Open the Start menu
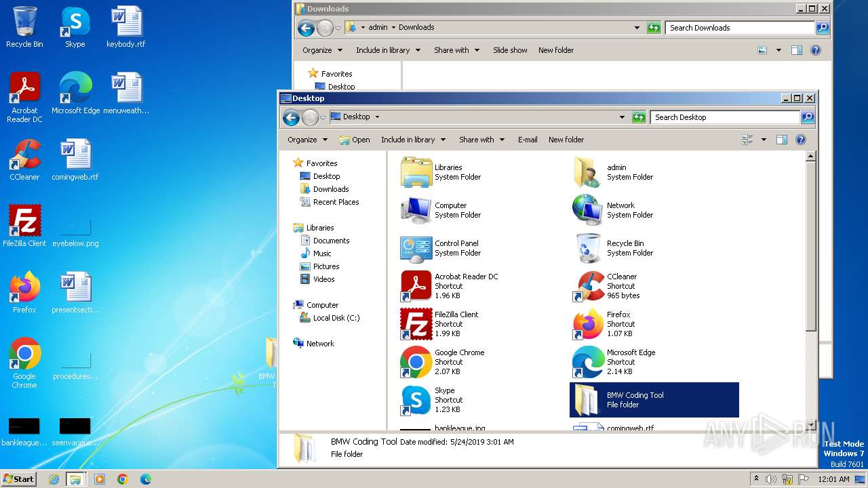868x488 pixels. pyautogui.click(x=18, y=479)
